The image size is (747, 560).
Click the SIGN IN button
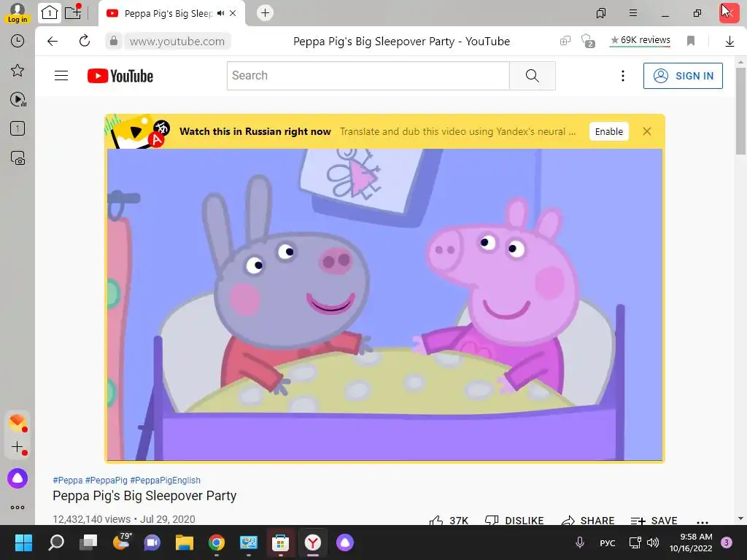[683, 76]
